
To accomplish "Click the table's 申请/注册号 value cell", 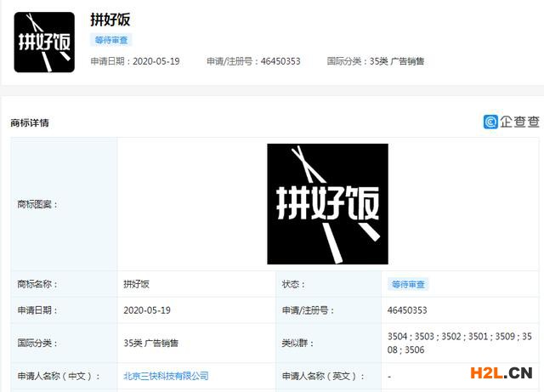I will click(407, 310).
